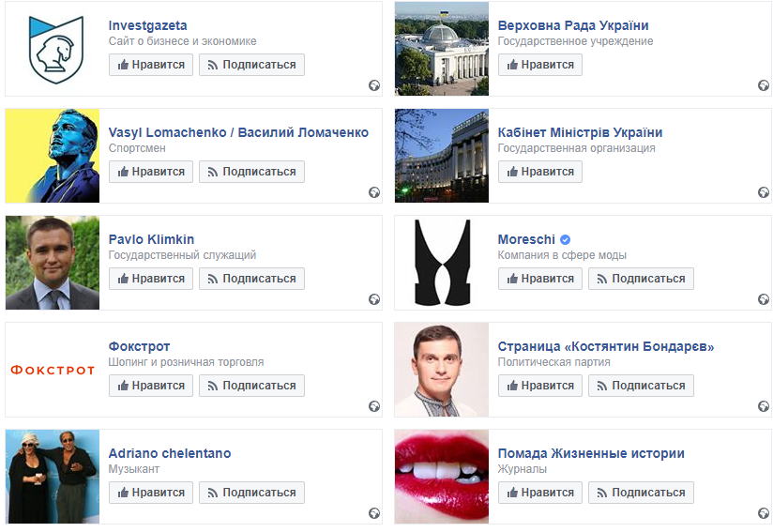Subscribe to the Moreschi page
Image resolution: width=773 pixels, height=532 pixels.
click(641, 279)
